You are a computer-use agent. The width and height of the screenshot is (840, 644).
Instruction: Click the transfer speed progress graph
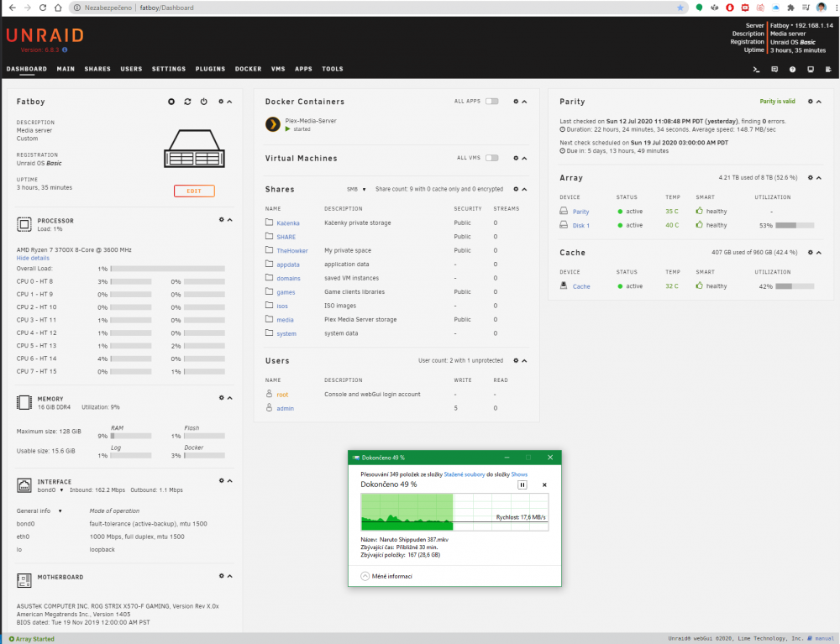(x=454, y=512)
